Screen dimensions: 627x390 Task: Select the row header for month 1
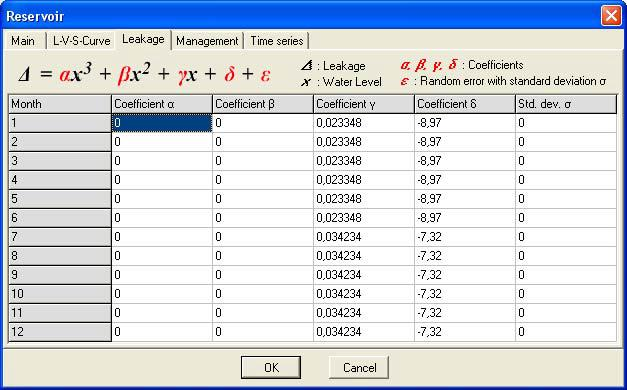[60, 123]
